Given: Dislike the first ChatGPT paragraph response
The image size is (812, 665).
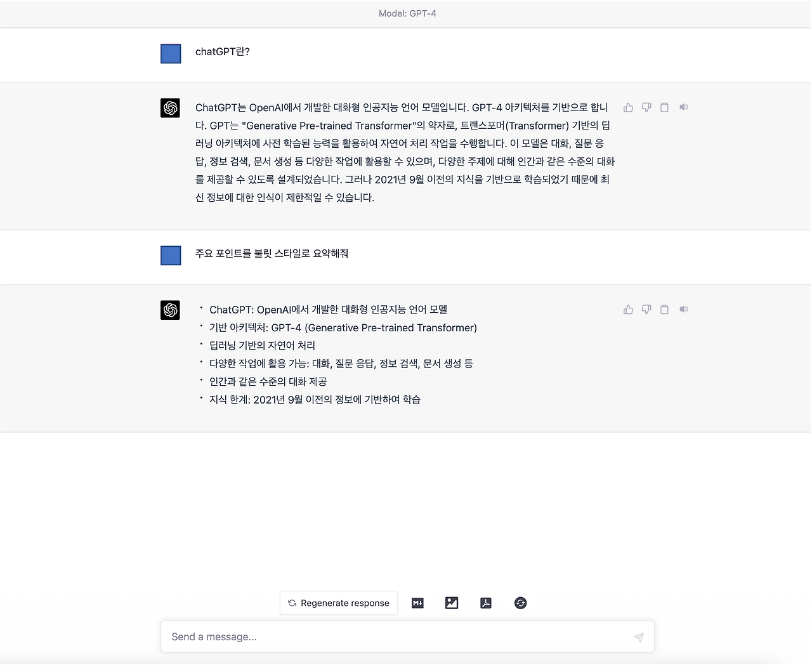Looking at the screenshot, I should click(x=646, y=107).
